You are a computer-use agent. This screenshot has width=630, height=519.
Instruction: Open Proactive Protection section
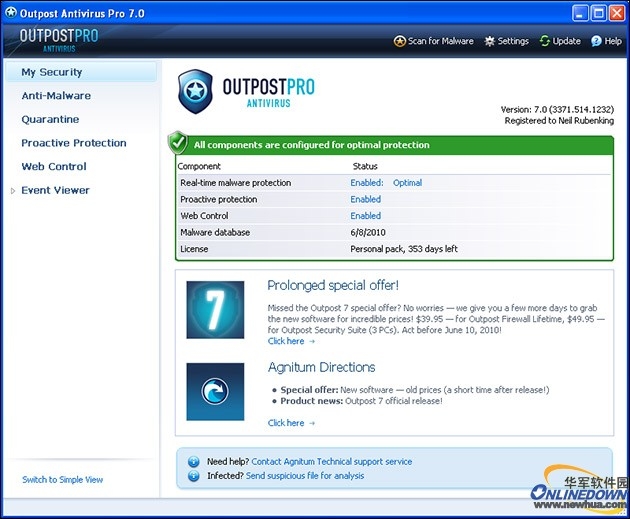[x=74, y=143]
